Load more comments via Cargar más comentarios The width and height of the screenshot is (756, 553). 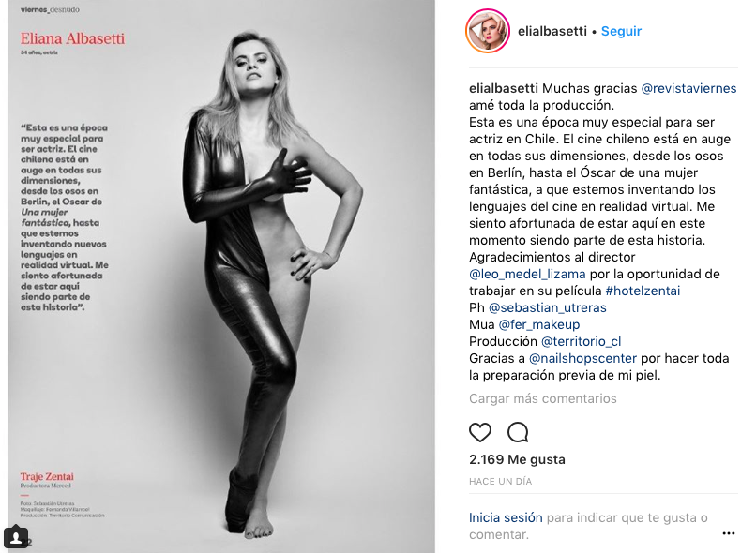[x=543, y=398]
